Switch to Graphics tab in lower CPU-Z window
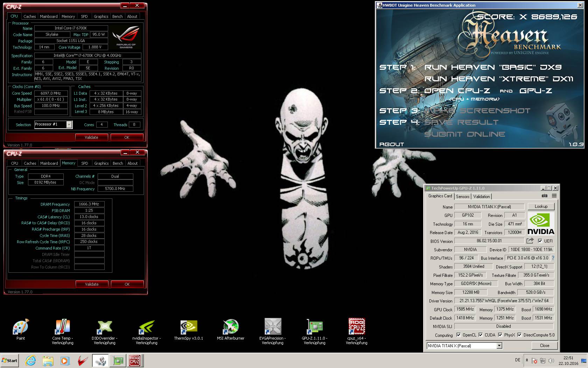Viewport: 588px width, 368px height. coord(101,163)
